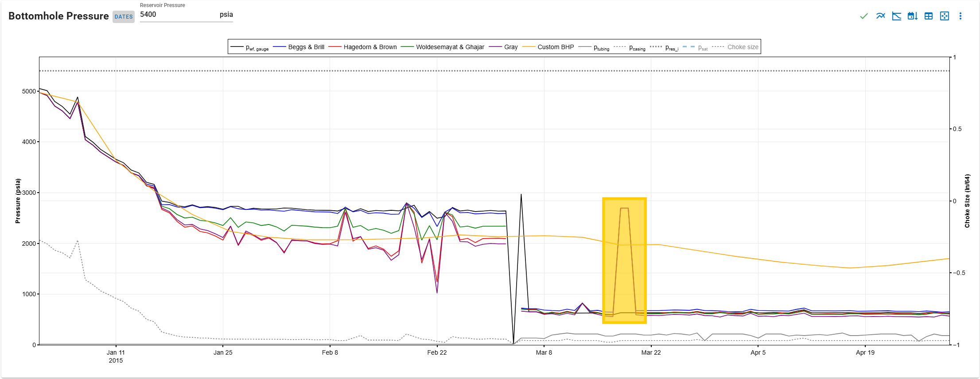Click the −0.5 choke size tick label
Viewport: 980px width, 379px height.
pos(959,273)
